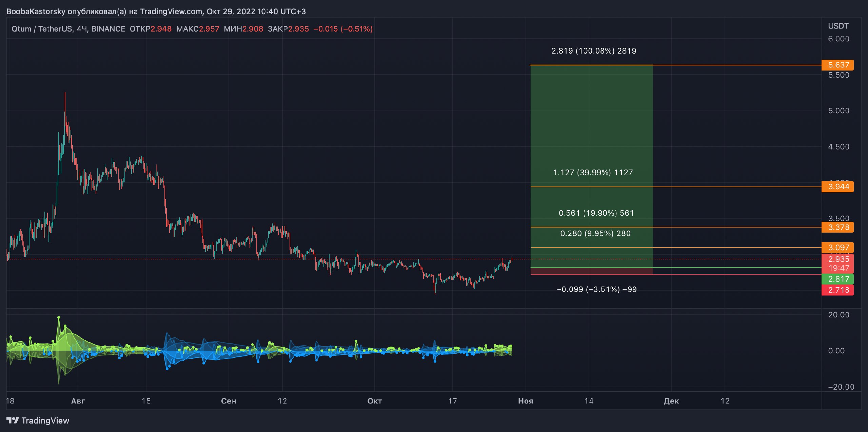Click the ОТКР 2.948 open value

pyautogui.click(x=151, y=29)
